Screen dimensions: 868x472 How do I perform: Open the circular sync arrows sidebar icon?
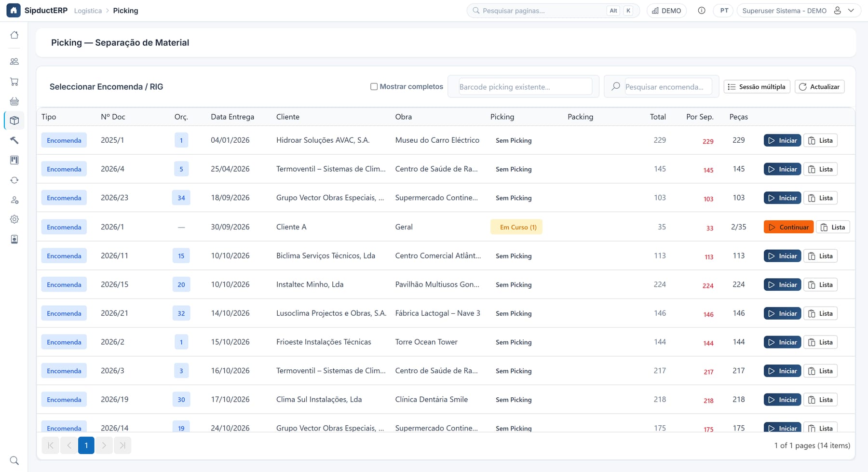coord(14,180)
